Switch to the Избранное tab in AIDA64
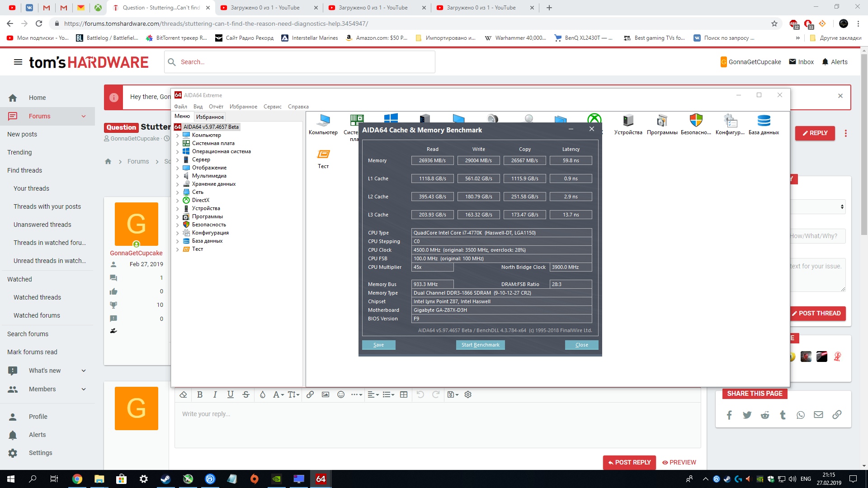 (x=210, y=117)
